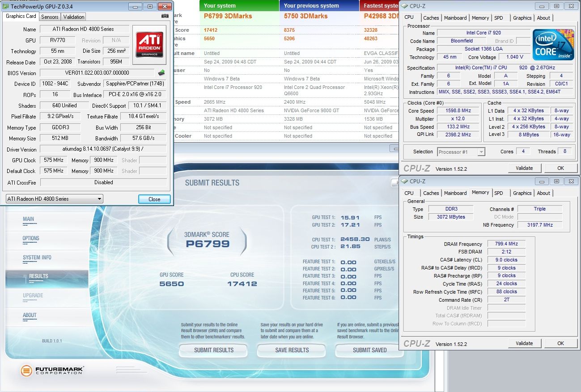The height and width of the screenshot is (392, 581).
Task: Click OK in top CPU-Z window
Action: pyautogui.click(x=561, y=168)
